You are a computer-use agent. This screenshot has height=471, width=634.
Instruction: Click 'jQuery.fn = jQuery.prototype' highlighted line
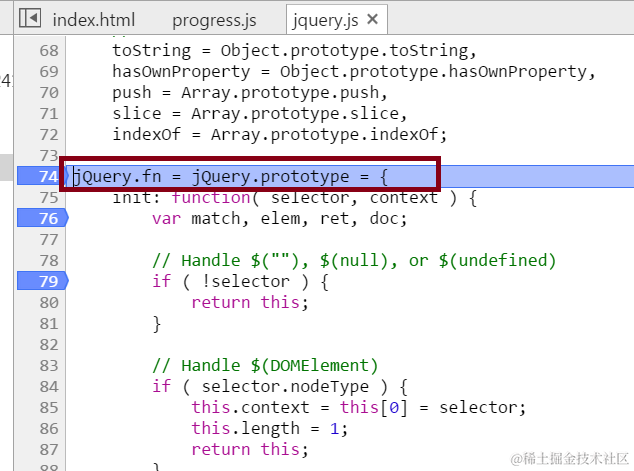pyautogui.click(x=230, y=177)
